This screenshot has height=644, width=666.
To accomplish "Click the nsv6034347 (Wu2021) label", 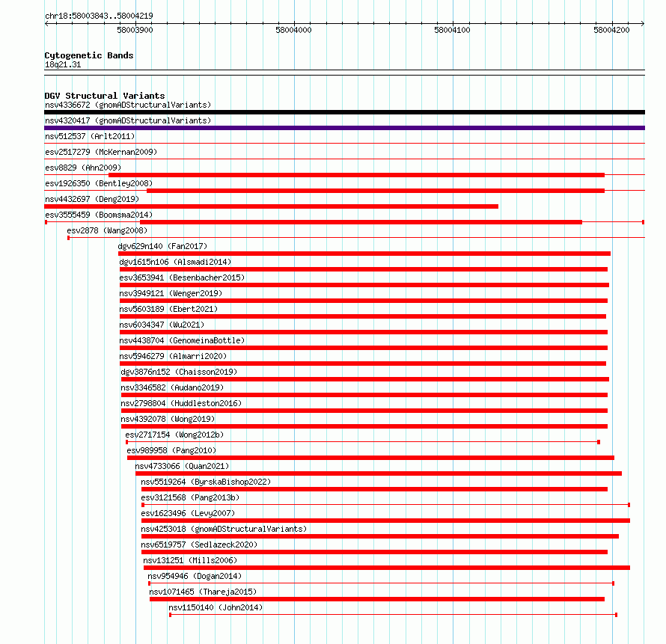I will point(162,325).
